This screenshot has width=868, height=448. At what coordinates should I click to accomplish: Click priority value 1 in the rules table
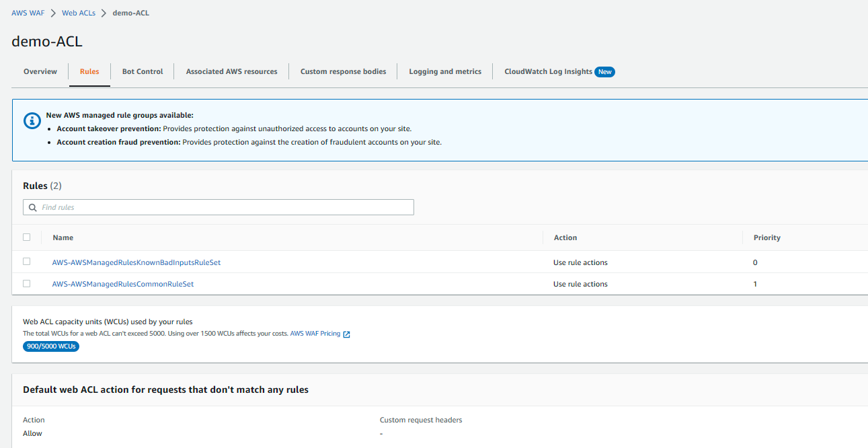click(756, 284)
